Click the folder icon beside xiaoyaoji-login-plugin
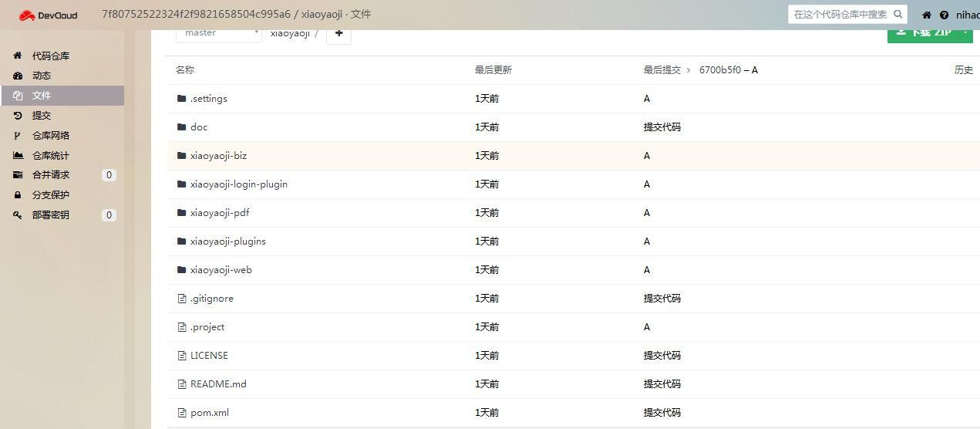This screenshot has height=429, width=980. (x=182, y=184)
